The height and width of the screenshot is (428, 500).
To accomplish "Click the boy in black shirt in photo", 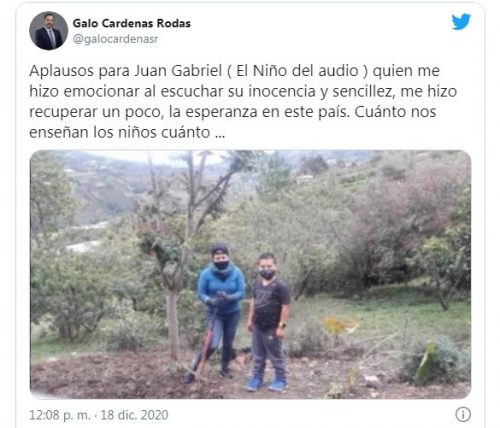I will click(268, 322).
